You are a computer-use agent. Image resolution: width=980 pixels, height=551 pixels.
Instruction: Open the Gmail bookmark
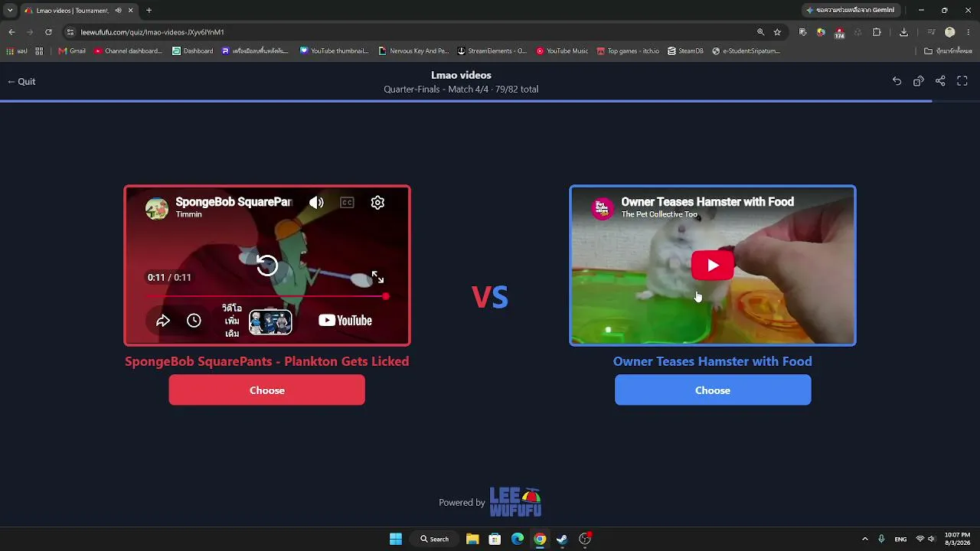[72, 51]
